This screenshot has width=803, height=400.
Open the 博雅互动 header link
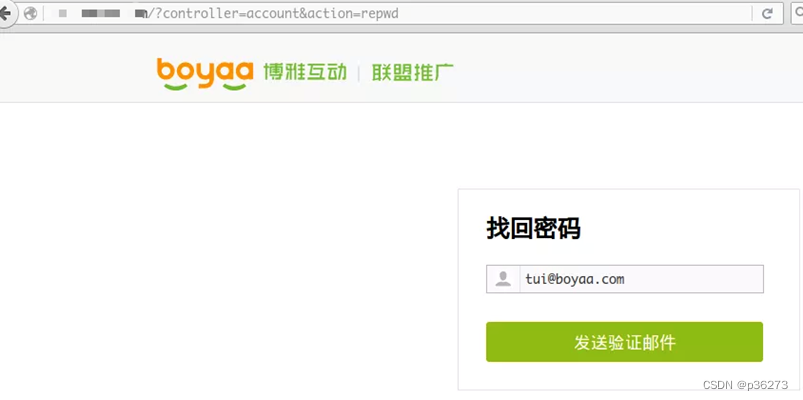(305, 72)
